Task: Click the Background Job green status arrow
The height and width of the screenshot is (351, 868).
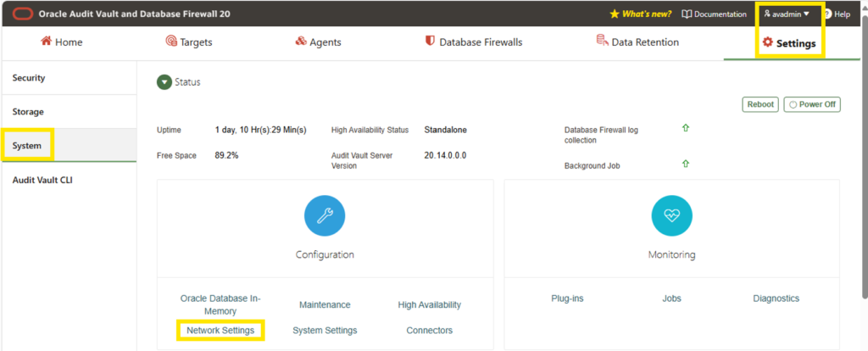Action: [685, 164]
